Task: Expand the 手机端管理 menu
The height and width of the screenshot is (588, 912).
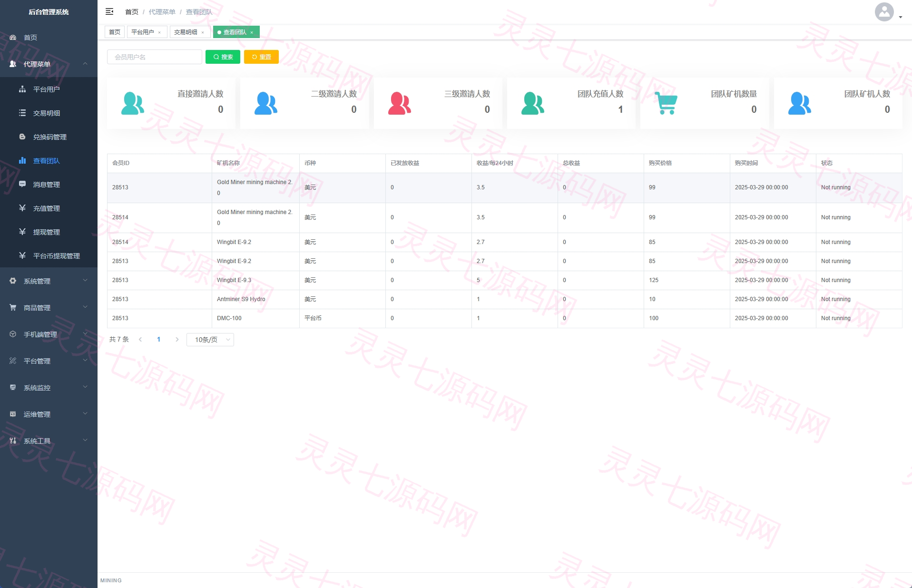Action: coord(49,334)
